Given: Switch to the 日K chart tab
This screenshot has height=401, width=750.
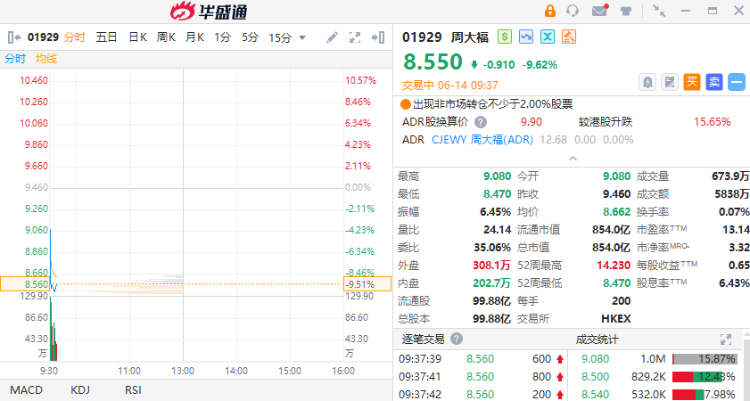Looking at the screenshot, I should [138, 37].
